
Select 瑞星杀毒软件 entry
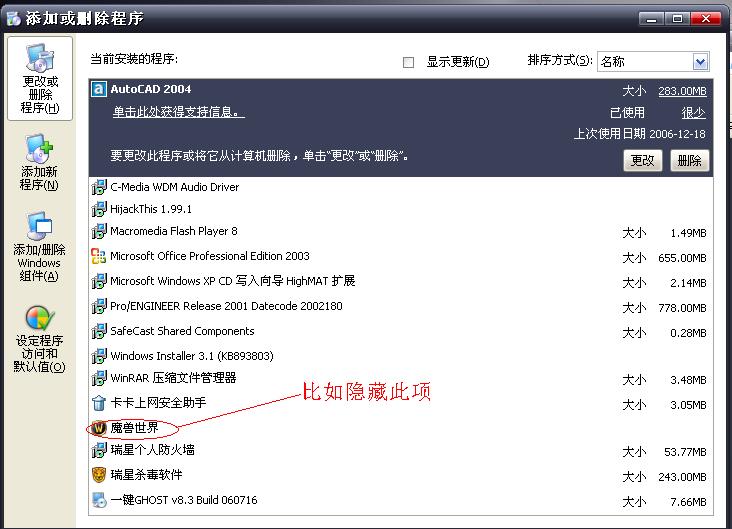coord(401,475)
